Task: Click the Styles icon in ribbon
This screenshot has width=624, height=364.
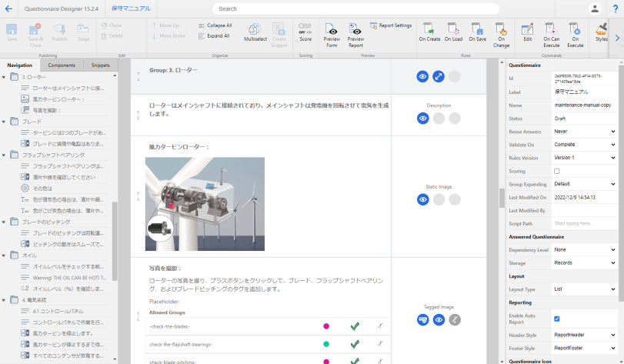Action: [x=601, y=28]
